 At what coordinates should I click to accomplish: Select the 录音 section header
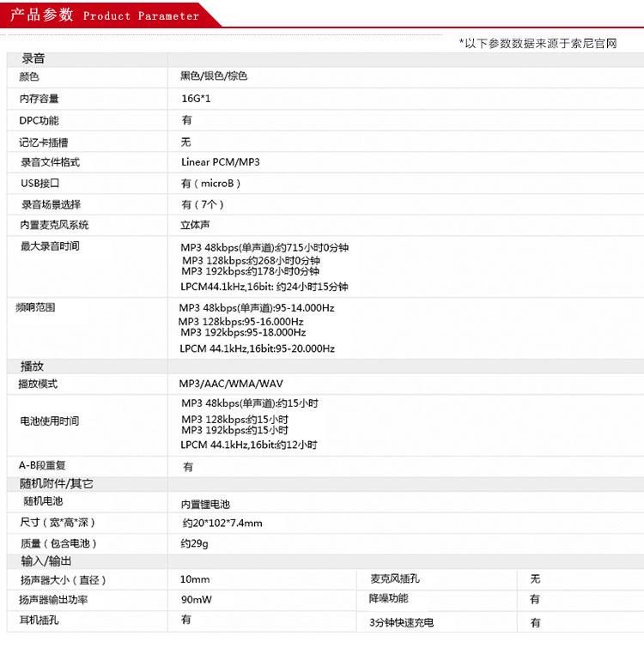coord(33,59)
